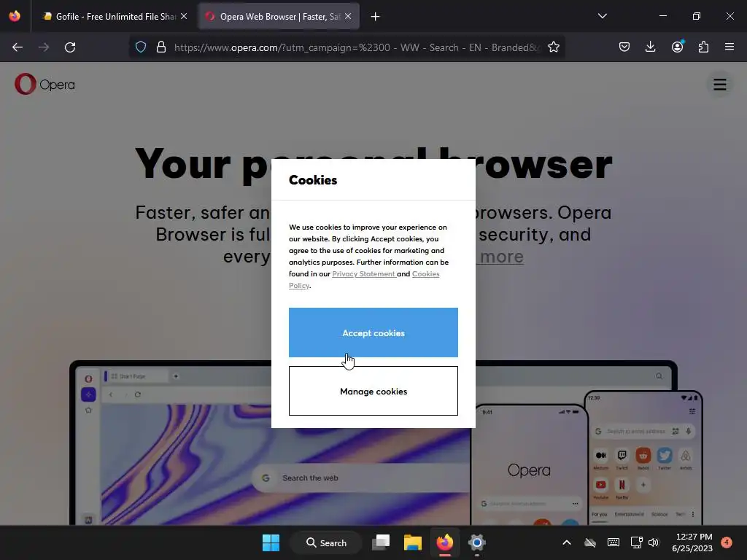Click the touch keyboard tray icon

point(614,542)
